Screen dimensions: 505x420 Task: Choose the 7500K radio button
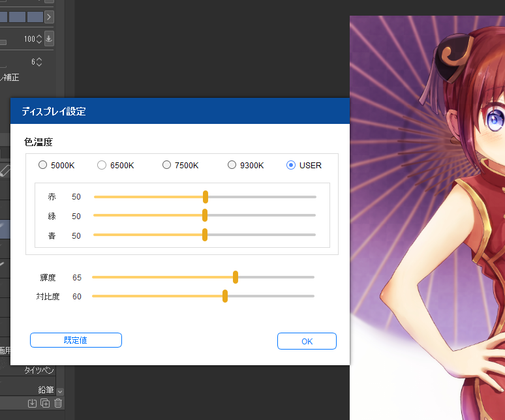coord(166,165)
